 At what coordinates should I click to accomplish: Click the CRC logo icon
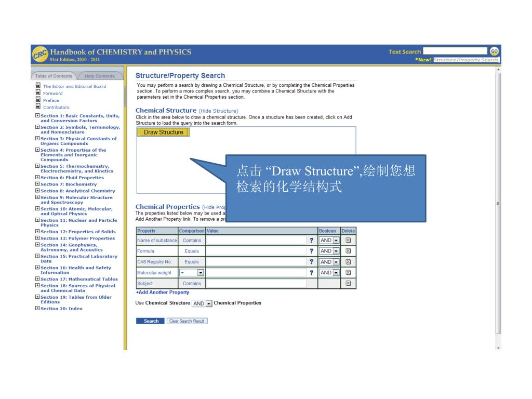coord(40,54)
